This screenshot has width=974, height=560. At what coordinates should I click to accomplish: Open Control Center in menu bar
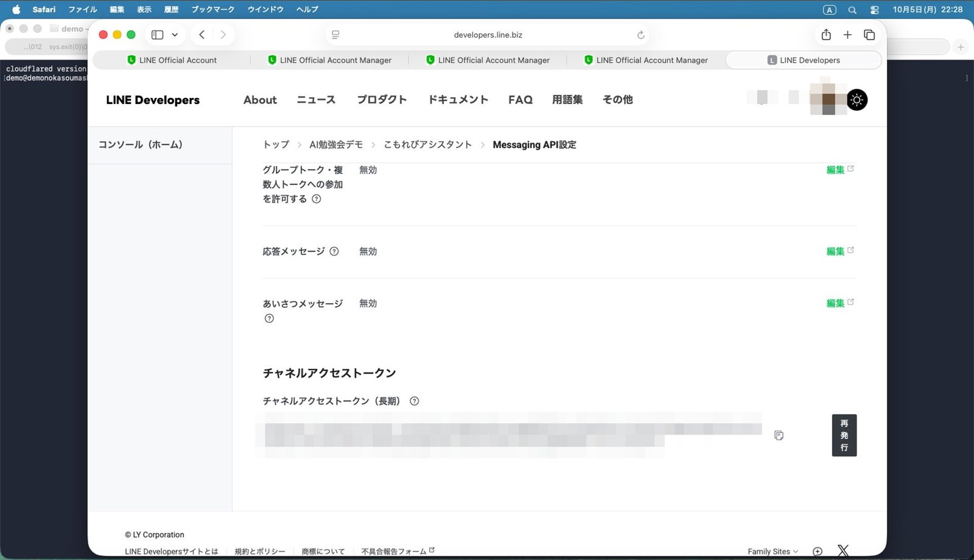click(875, 10)
